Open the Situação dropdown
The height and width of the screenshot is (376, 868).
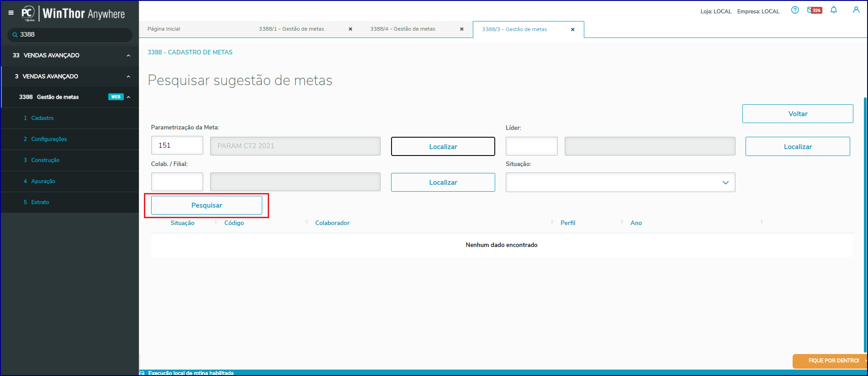tap(620, 182)
